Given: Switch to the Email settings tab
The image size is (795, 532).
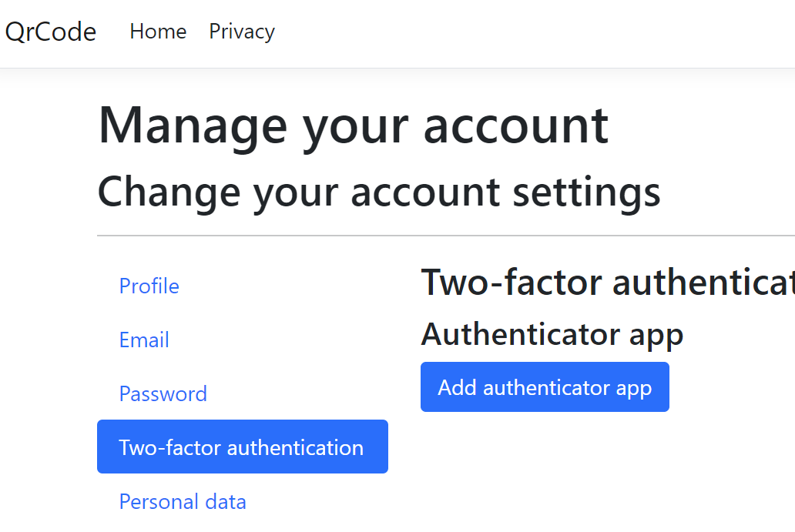Looking at the screenshot, I should 144,340.
